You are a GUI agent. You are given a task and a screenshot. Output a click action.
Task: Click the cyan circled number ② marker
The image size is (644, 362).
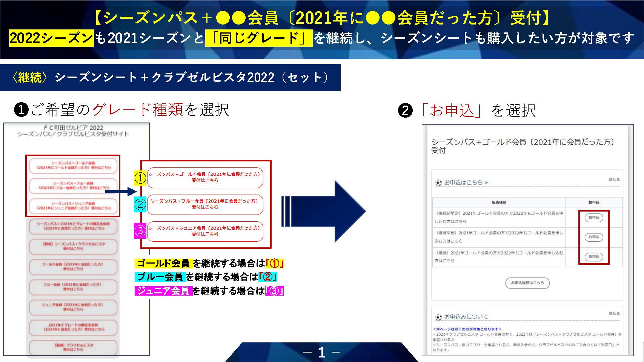point(140,204)
